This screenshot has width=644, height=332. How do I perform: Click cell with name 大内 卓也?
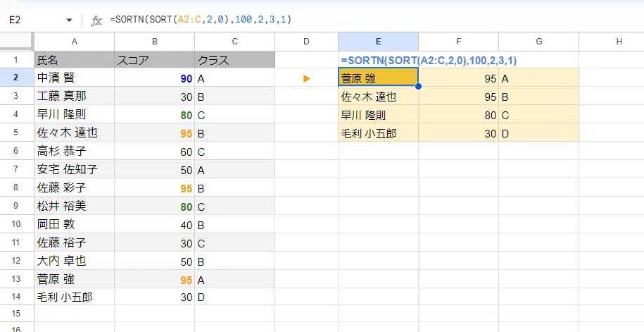click(x=75, y=261)
